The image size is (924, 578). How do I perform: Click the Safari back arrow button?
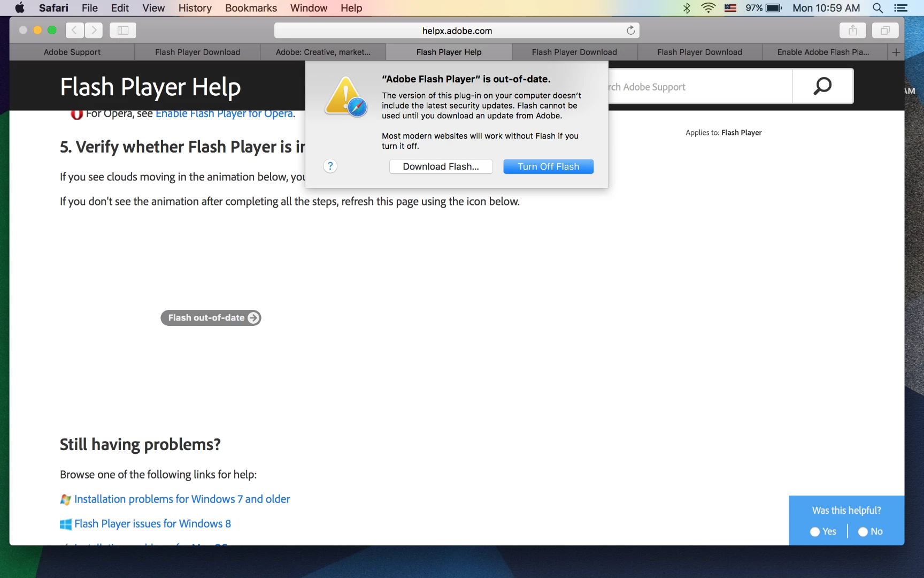point(75,30)
